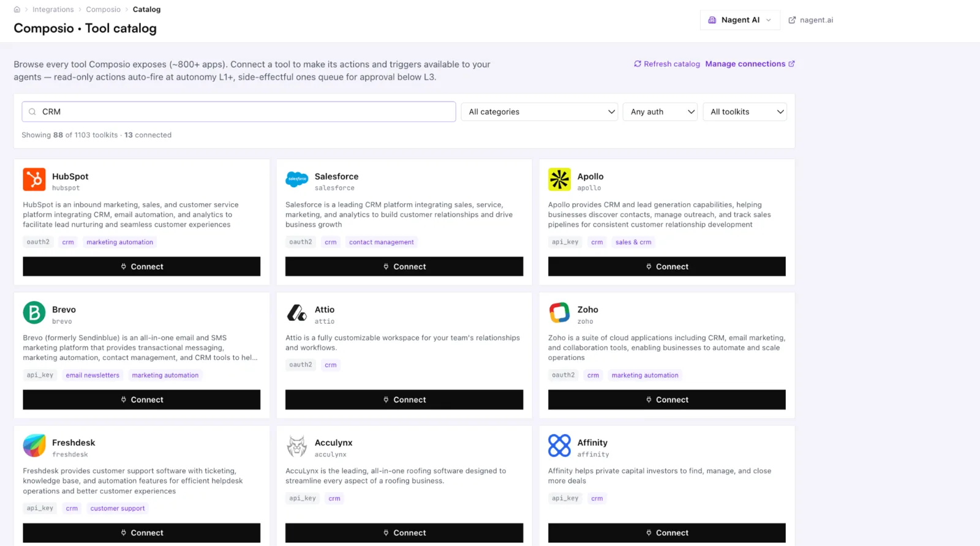Connect the Apollo toolkit

(x=667, y=266)
